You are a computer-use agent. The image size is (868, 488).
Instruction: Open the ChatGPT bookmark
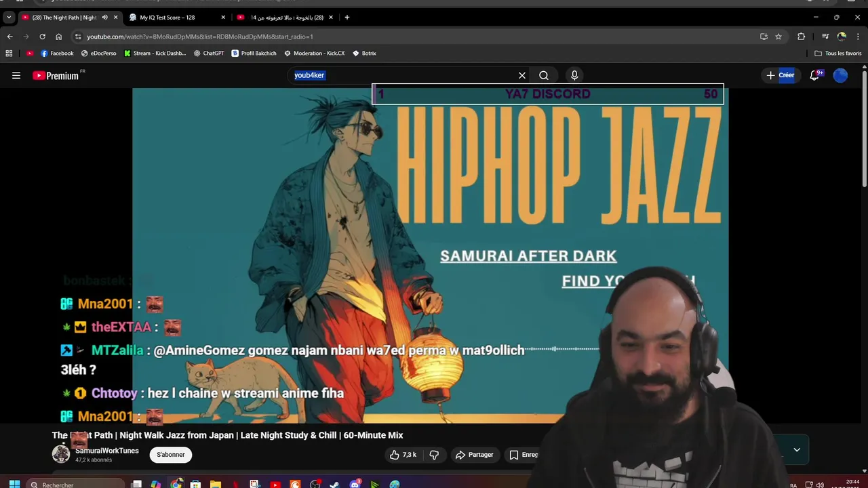point(209,54)
